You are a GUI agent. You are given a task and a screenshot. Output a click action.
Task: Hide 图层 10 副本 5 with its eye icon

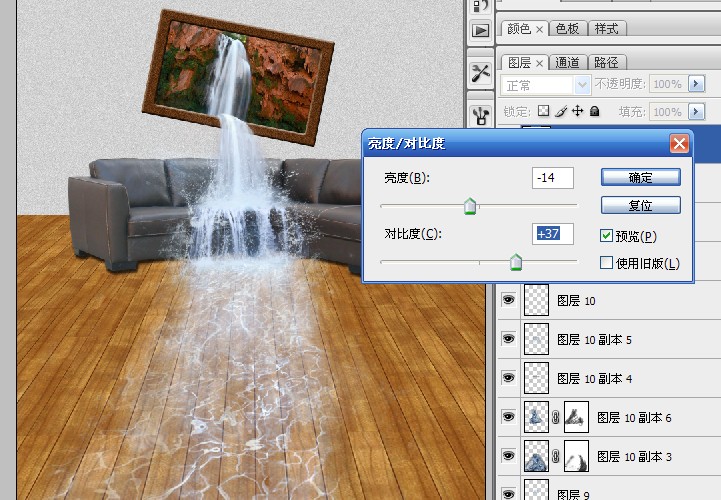tap(508, 339)
